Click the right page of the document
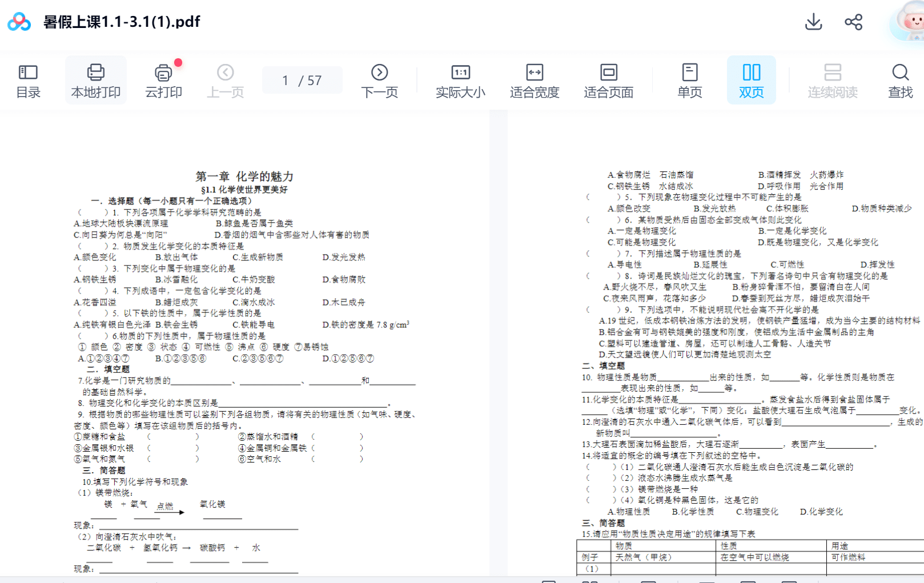 click(716, 343)
